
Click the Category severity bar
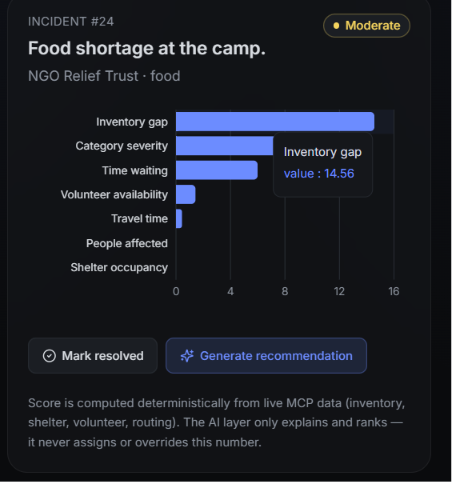[225, 146]
